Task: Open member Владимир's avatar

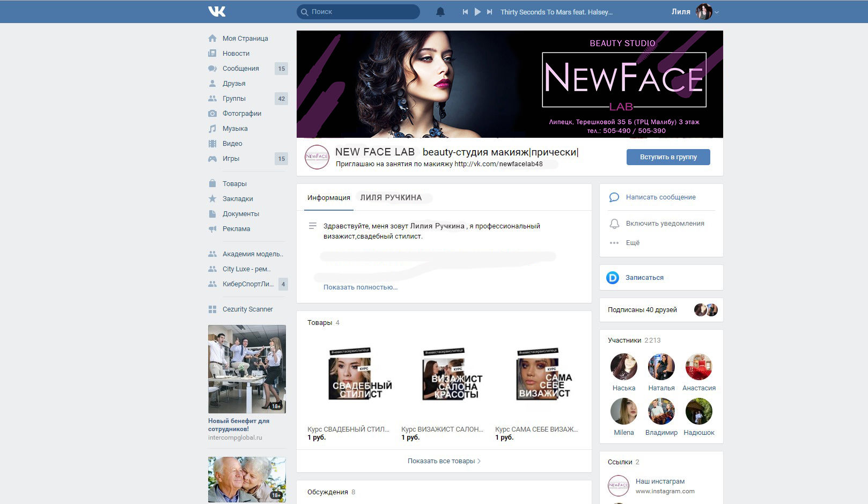Action: [661, 411]
